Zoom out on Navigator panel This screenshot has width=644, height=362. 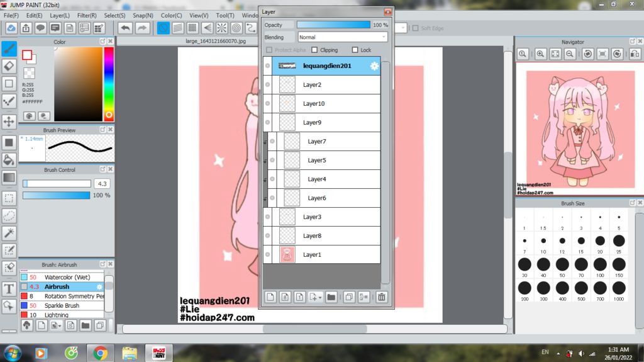click(570, 54)
